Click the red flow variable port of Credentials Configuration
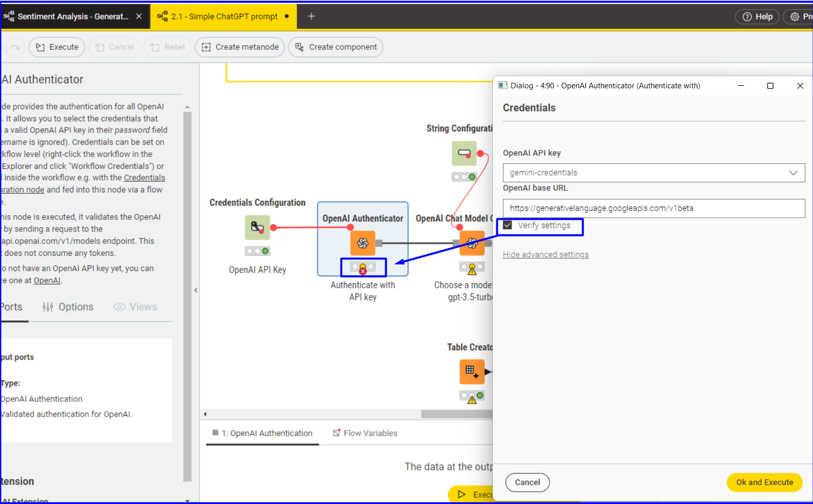813x504 pixels. pos(274,227)
